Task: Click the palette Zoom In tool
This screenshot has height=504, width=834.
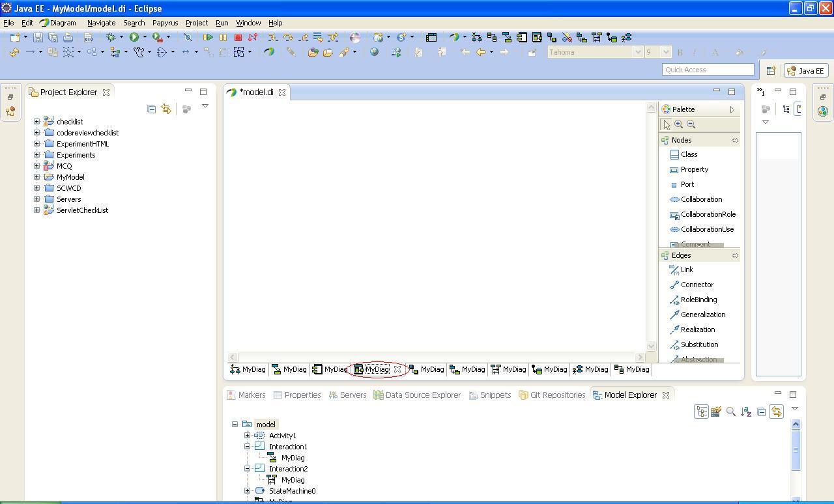Action: 678,124
